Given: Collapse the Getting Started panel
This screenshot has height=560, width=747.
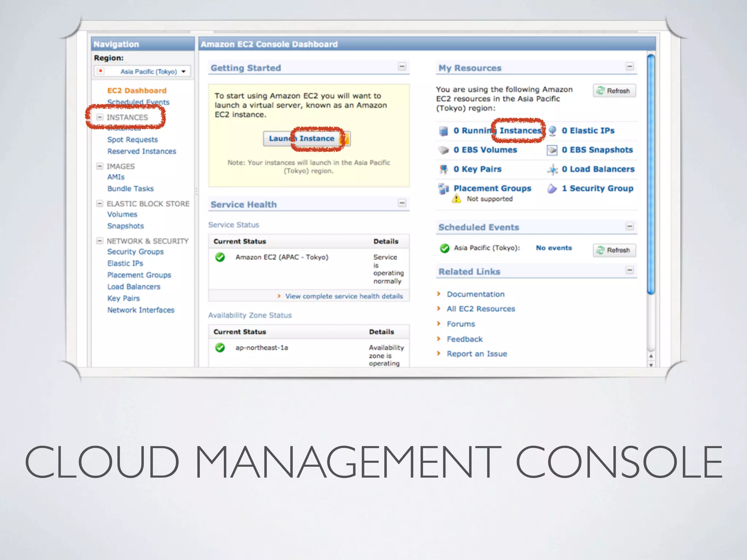Looking at the screenshot, I should 402,66.
